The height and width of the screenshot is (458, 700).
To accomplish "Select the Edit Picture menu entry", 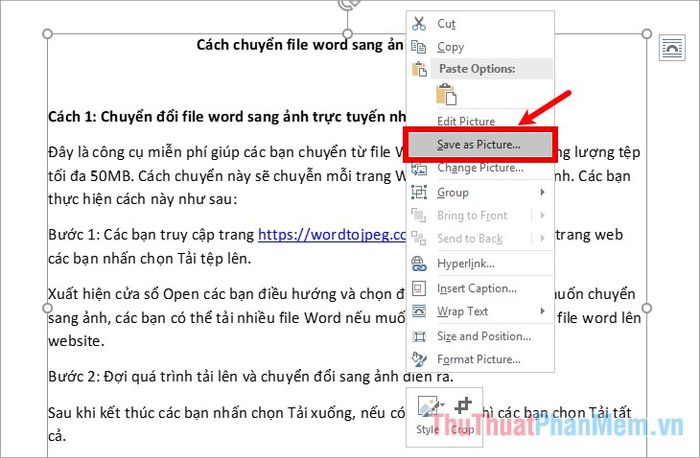I will (x=466, y=122).
